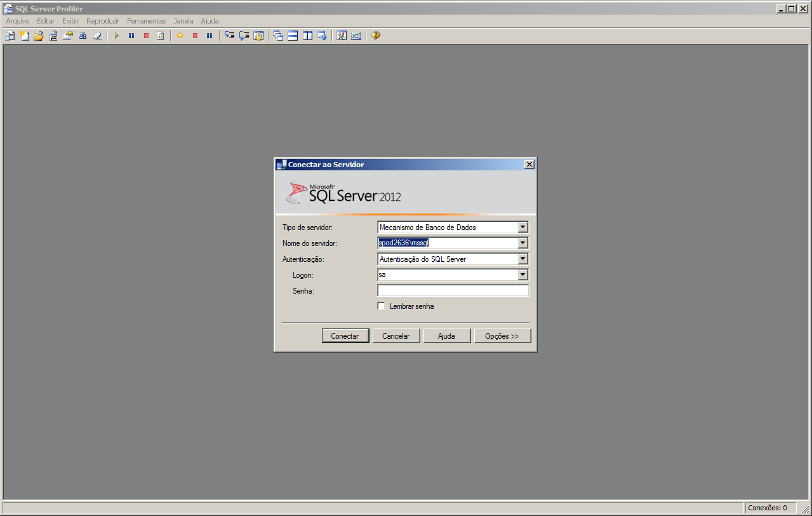Click the Find binoculars icon
The height and width of the screenshot is (516, 812).
point(83,36)
